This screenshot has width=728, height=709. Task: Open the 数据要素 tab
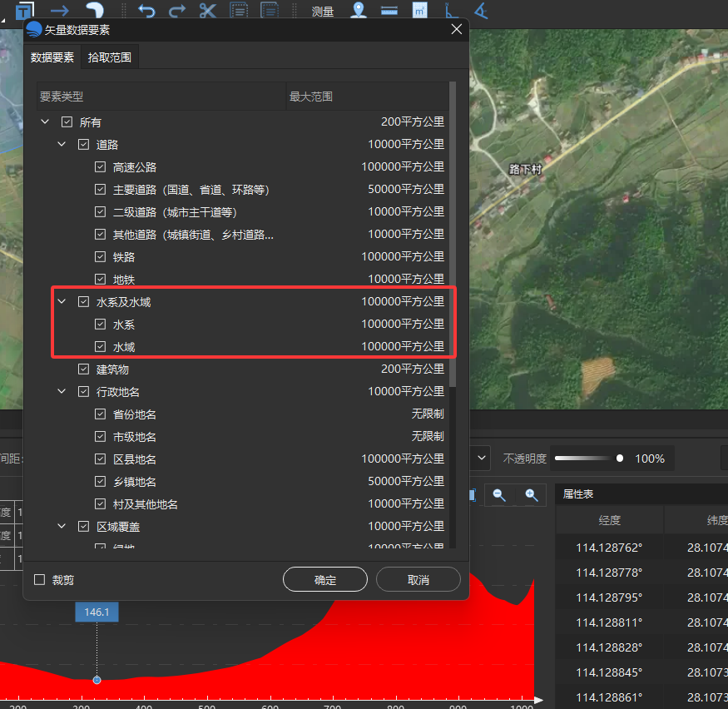(x=52, y=57)
